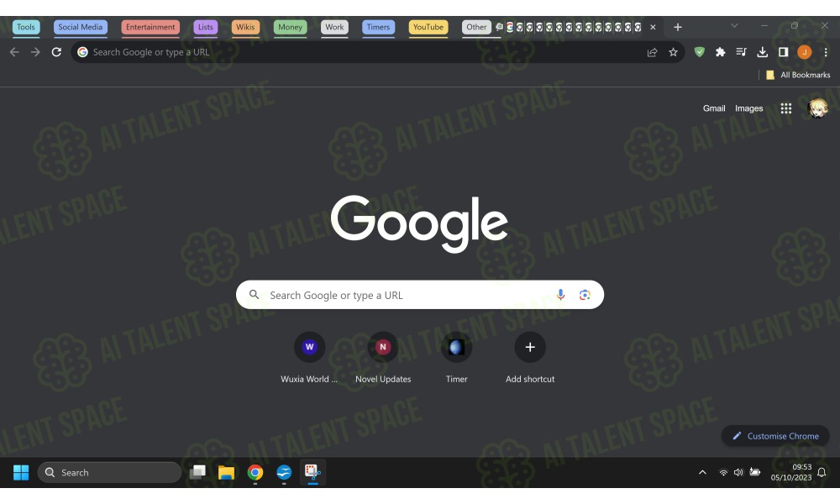Image resolution: width=840 pixels, height=504 pixels.
Task: Share this page from the address bar
Action: click(x=652, y=52)
